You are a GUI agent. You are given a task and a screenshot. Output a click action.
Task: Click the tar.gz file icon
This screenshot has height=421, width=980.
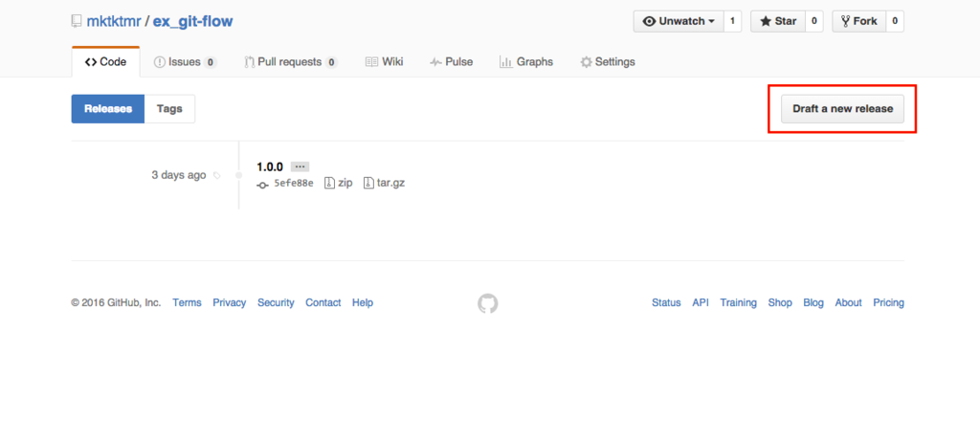pos(368,183)
